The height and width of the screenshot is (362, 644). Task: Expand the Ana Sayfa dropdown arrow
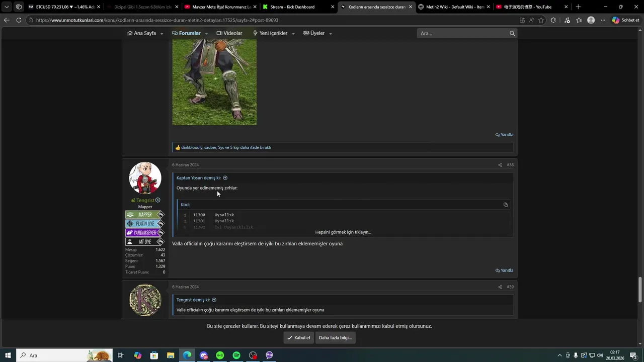coord(162,34)
